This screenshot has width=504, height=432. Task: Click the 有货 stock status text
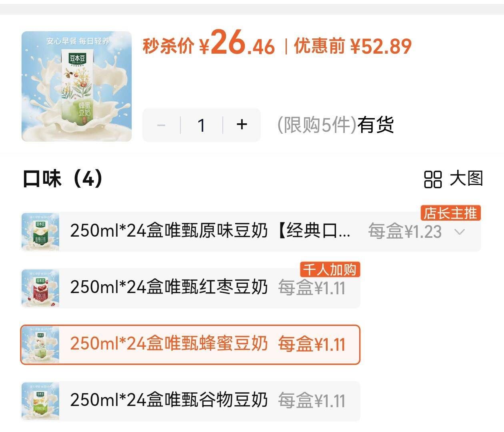point(375,125)
